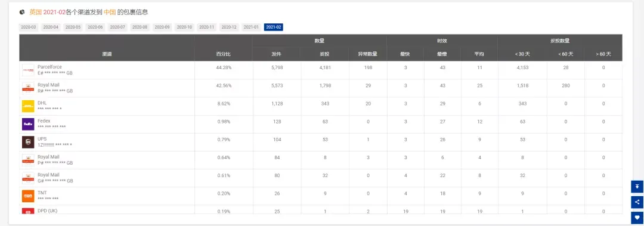Image resolution: width=644 pixels, height=226 pixels.
Task: Click Royal Mail percentage 42.56%
Action: [224, 85]
